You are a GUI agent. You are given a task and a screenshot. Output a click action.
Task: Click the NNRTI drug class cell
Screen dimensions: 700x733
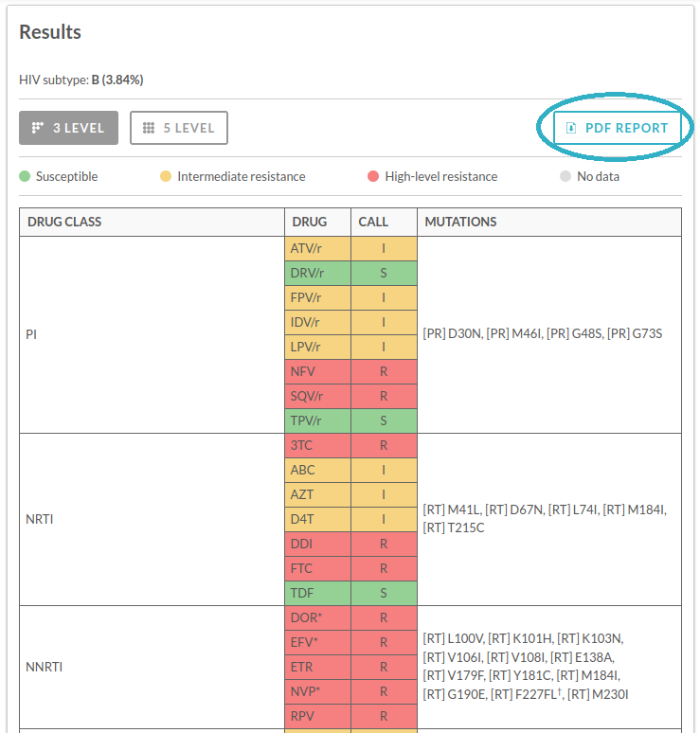pos(152,667)
